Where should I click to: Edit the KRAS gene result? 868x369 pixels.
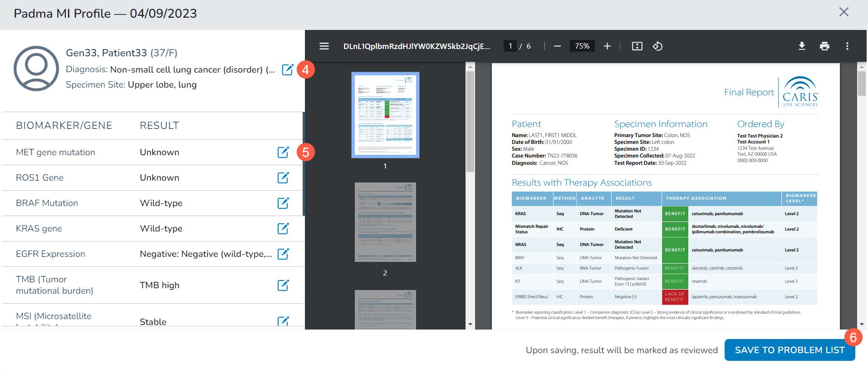coord(283,228)
